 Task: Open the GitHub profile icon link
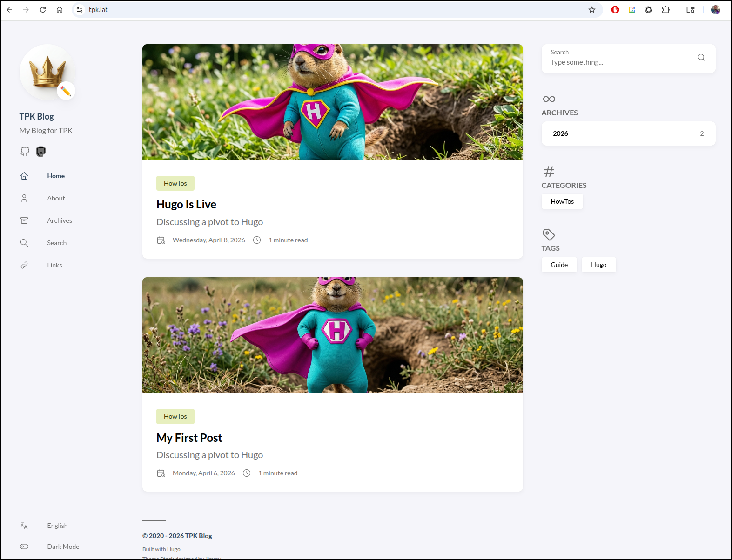[x=25, y=152]
